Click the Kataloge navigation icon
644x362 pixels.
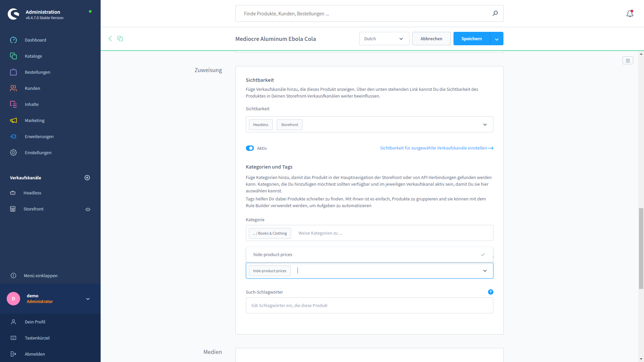click(13, 56)
